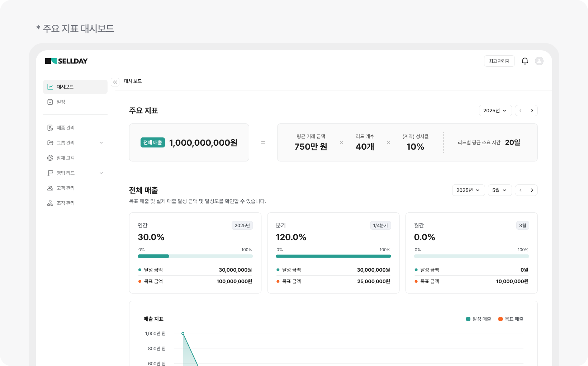Screen dimensions: 588x366
Task: Click the 1/4분기 tag on 분기 card
Action: 380,225
